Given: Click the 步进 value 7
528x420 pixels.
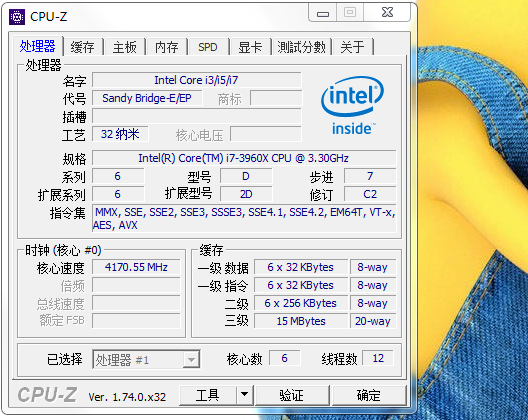Looking at the screenshot, I should [x=370, y=176].
